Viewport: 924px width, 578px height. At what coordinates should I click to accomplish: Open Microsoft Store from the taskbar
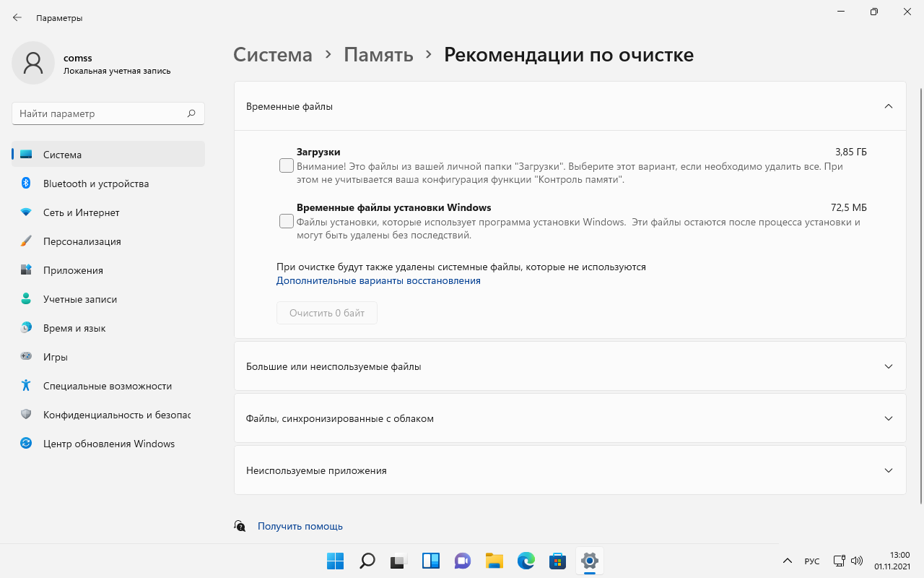557,561
